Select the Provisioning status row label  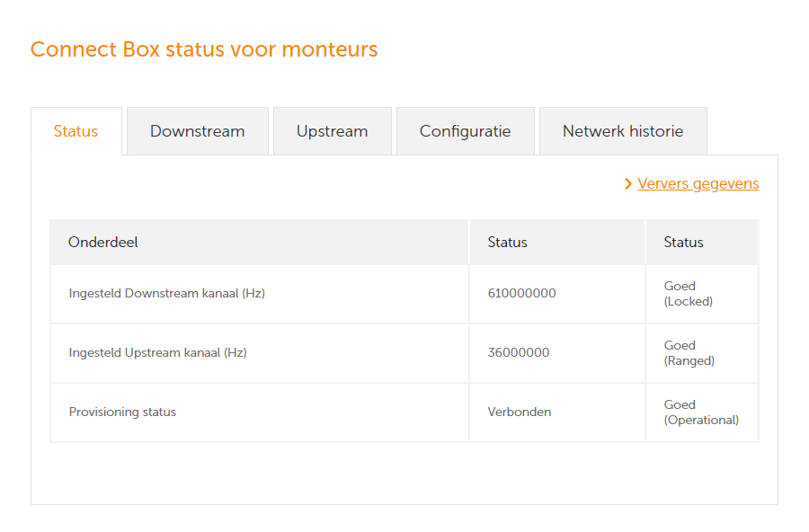122,412
